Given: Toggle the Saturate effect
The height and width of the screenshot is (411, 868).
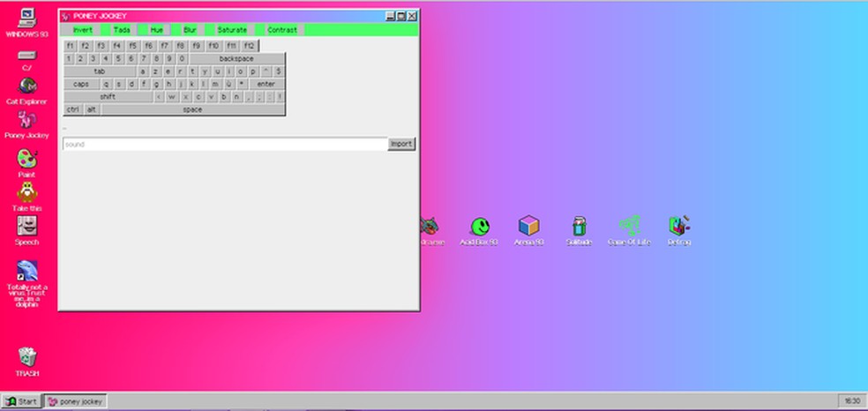Looking at the screenshot, I should coord(232,30).
